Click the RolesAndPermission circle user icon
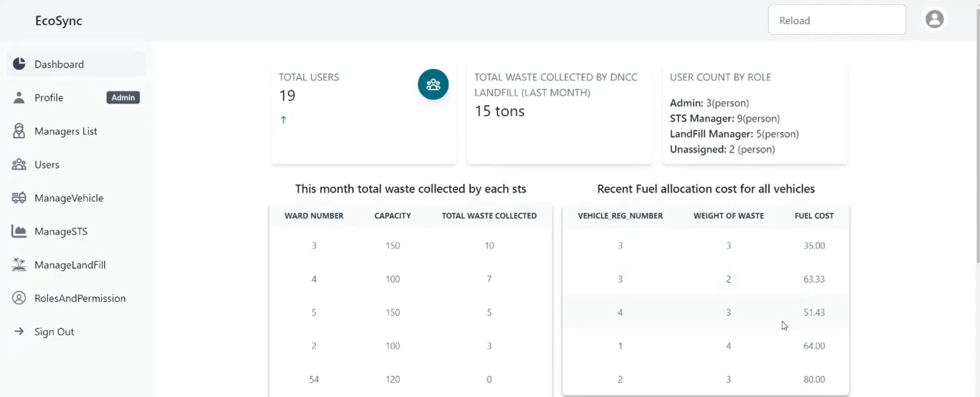 [x=19, y=298]
